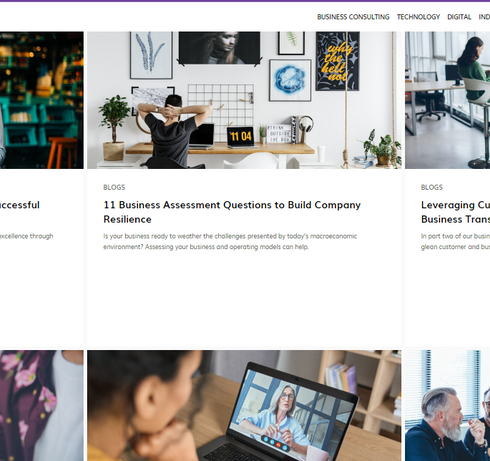Image resolution: width=490 pixels, height=461 pixels.
Task: Open the floral shirt image card
Action: point(42,405)
